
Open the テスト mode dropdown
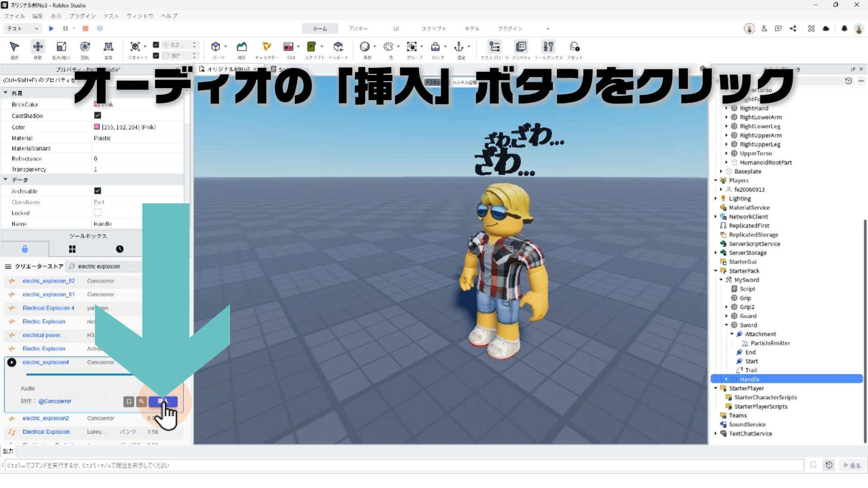23,28
